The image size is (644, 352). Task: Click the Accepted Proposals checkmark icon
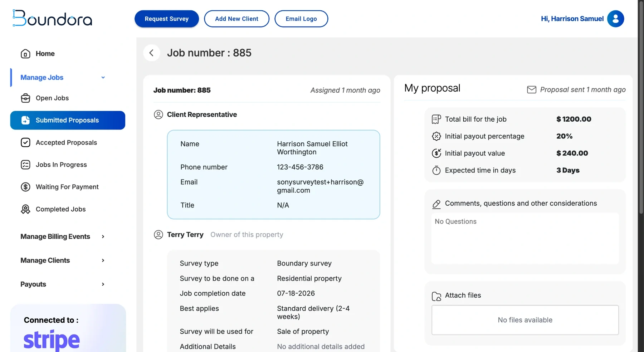click(25, 142)
